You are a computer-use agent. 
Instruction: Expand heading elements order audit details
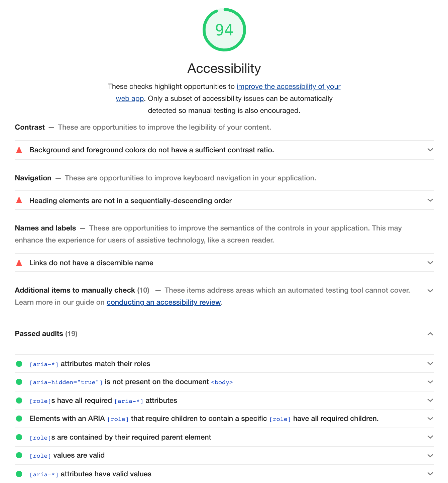(430, 200)
